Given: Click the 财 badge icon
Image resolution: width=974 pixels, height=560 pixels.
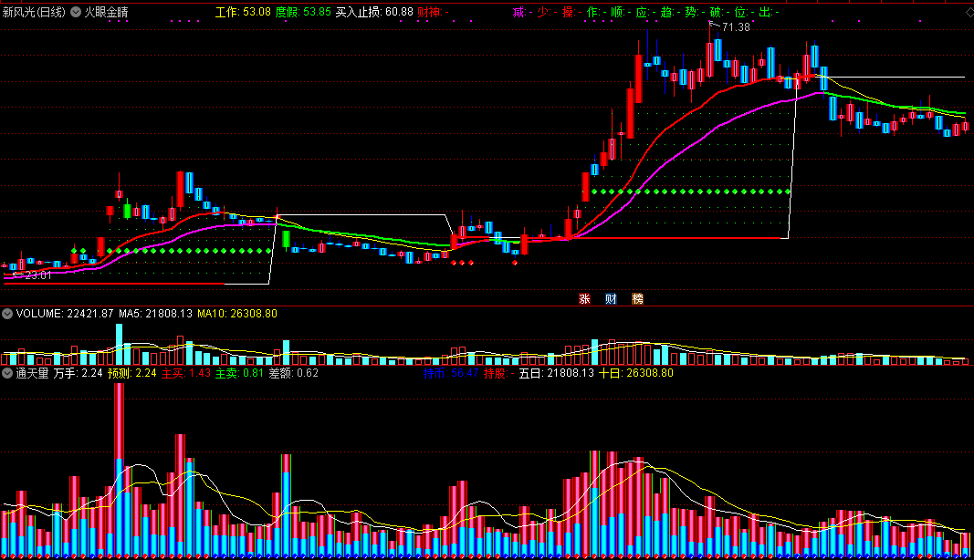Looking at the screenshot, I should pyautogui.click(x=612, y=298).
